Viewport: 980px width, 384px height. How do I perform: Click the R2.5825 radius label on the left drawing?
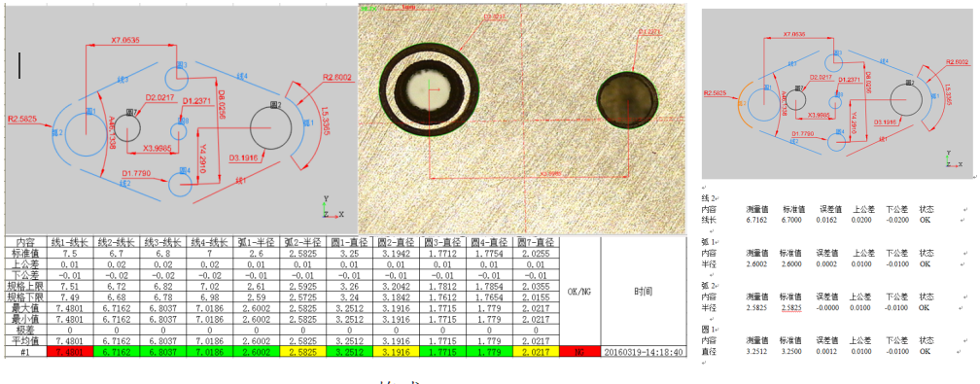coord(22,118)
